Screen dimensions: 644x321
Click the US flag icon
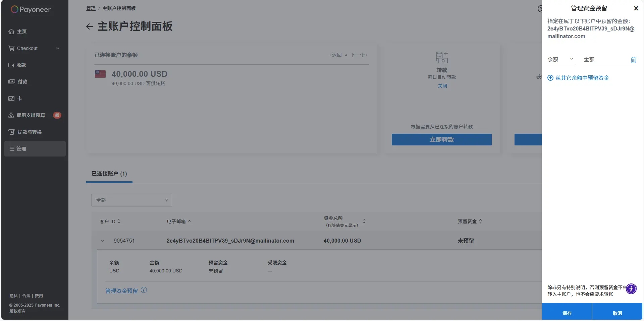pyautogui.click(x=100, y=74)
